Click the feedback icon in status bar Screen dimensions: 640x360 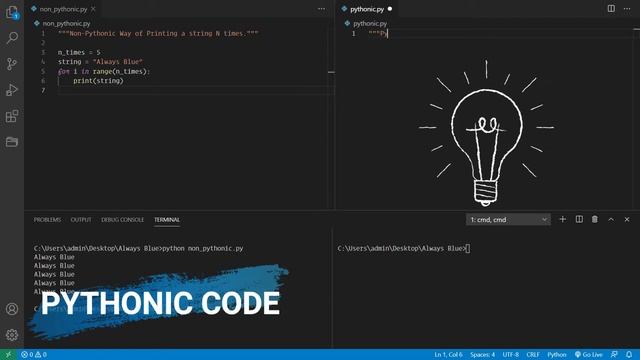click(614, 354)
